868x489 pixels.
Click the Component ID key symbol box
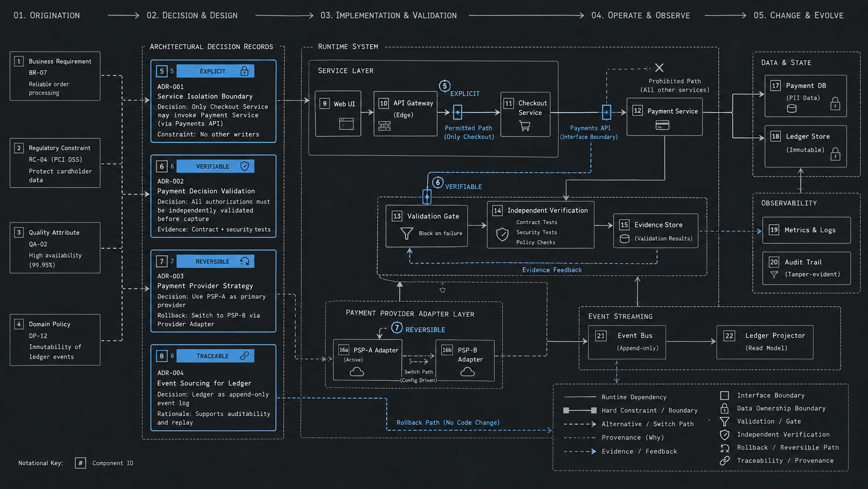tap(80, 463)
